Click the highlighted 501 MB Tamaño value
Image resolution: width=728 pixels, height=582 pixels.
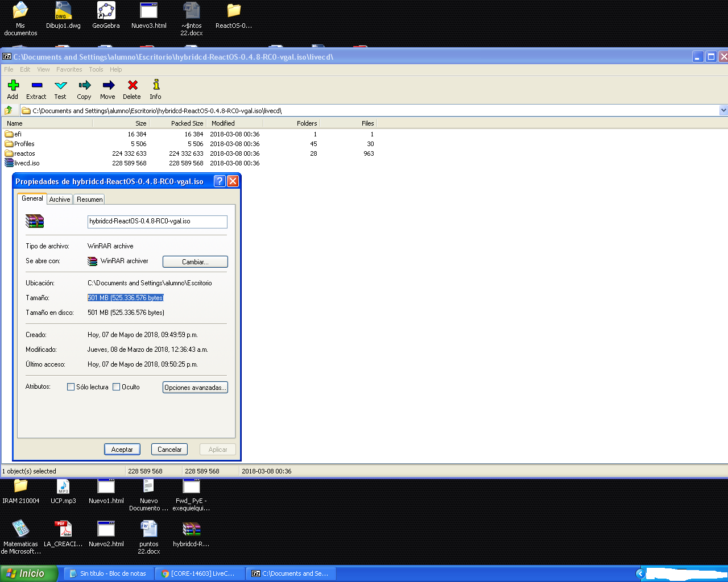[x=126, y=298]
